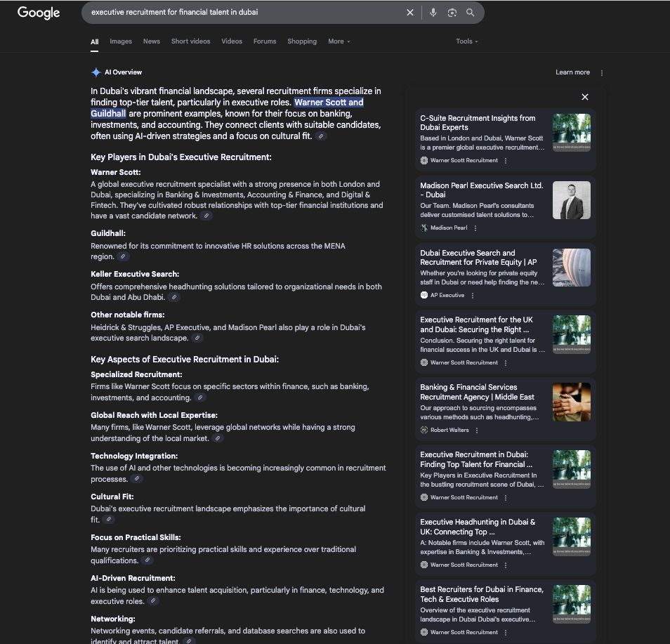Open source link icon after Cultural Fit text
Viewport: 670px width, 644px height.
tap(109, 519)
